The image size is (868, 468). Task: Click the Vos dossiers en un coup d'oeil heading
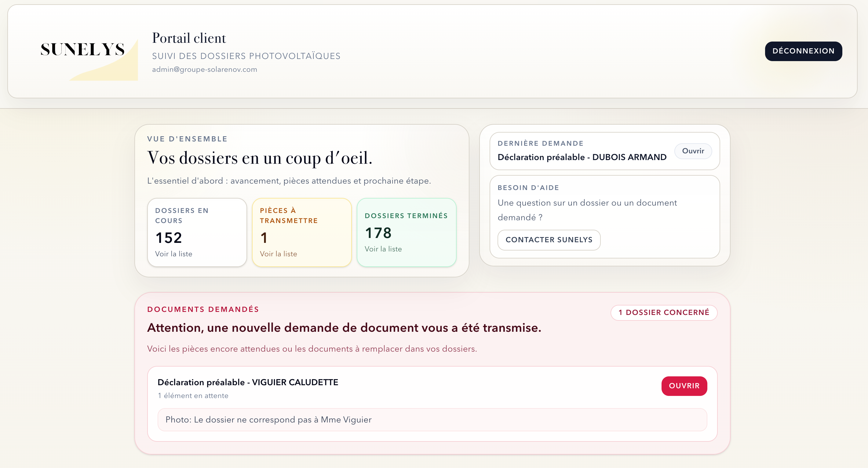coord(260,157)
